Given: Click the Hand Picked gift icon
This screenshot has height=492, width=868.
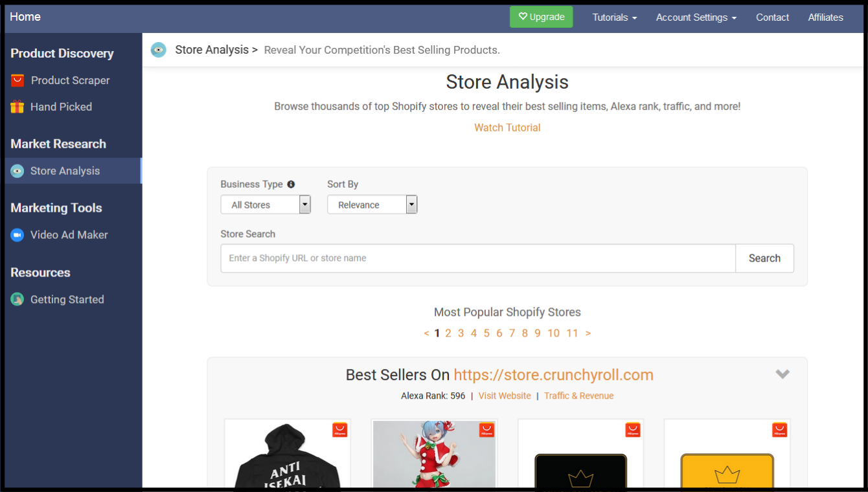Looking at the screenshot, I should (17, 107).
